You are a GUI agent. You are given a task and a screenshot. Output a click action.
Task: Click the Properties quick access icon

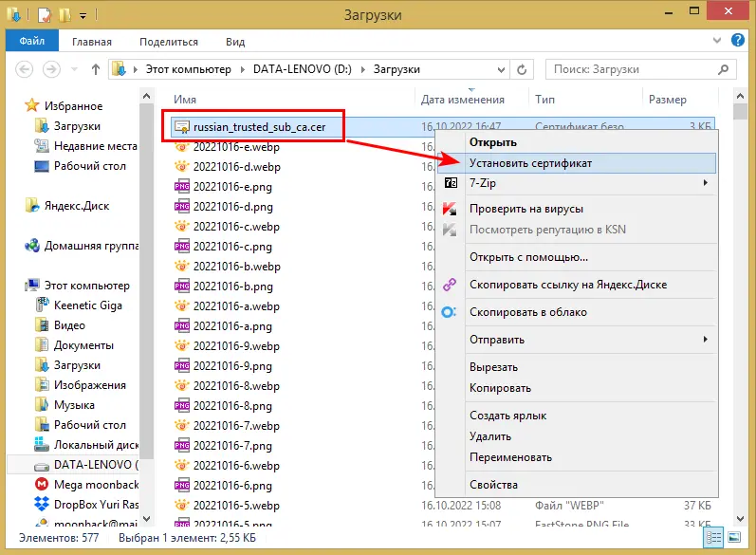44,15
